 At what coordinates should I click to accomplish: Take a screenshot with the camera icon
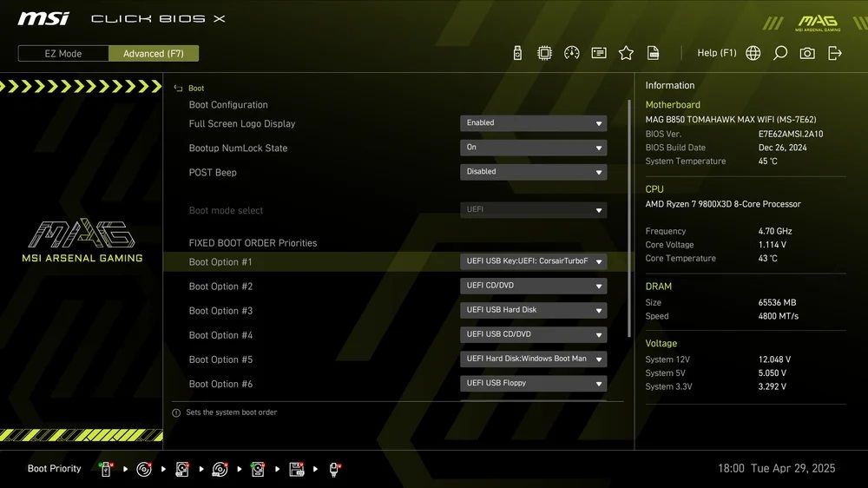point(807,53)
